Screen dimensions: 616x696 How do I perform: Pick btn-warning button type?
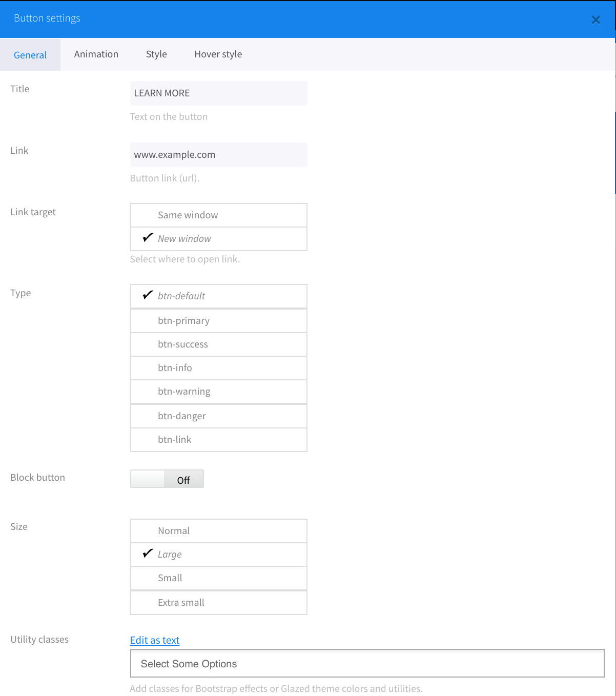[219, 392]
